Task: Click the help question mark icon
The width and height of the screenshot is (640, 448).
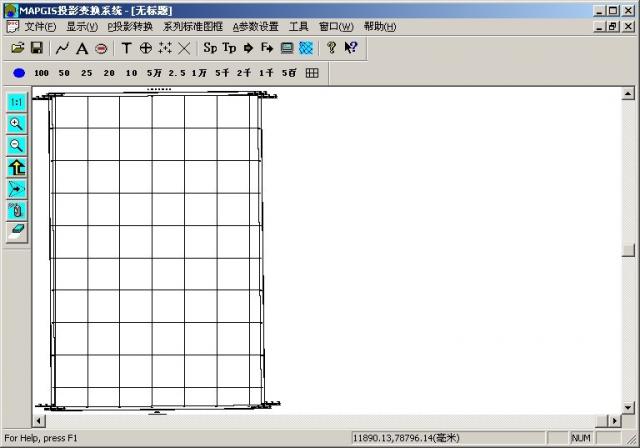Action: point(331,48)
